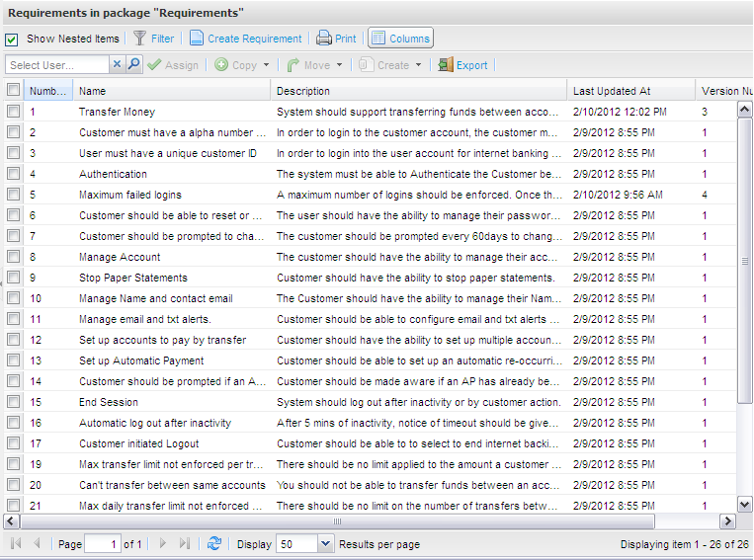This screenshot has height=560, width=754.
Task: Click the page number input field
Action: [x=102, y=544]
